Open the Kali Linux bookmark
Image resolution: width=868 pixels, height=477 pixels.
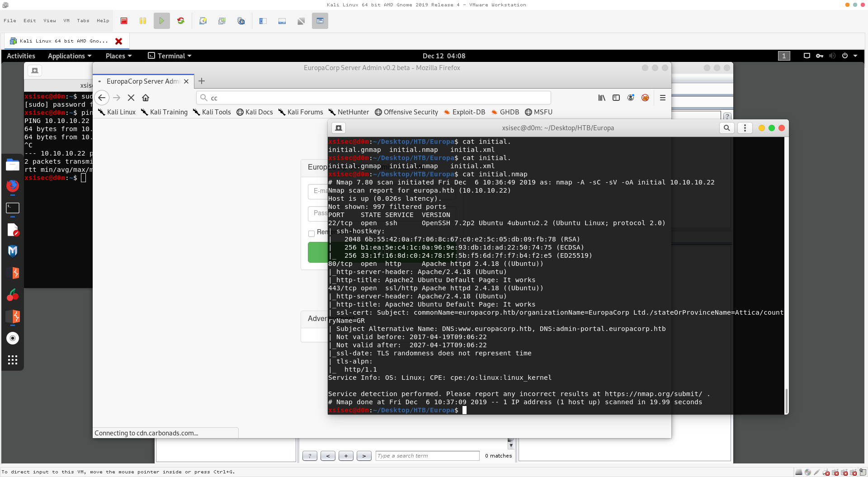[117, 112]
